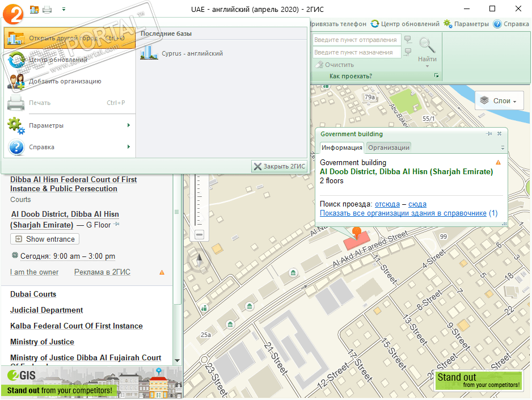Click the 'Al Doob District, Dibba Al Hisn' address
The image size is (532, 400).
65,220
